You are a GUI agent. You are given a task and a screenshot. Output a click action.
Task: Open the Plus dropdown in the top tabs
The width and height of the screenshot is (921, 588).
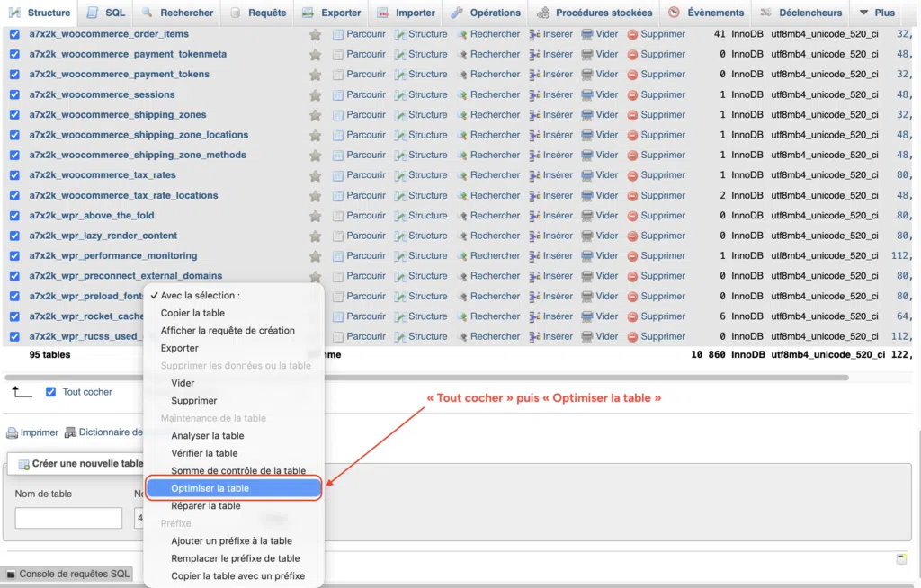pos(878,13)
